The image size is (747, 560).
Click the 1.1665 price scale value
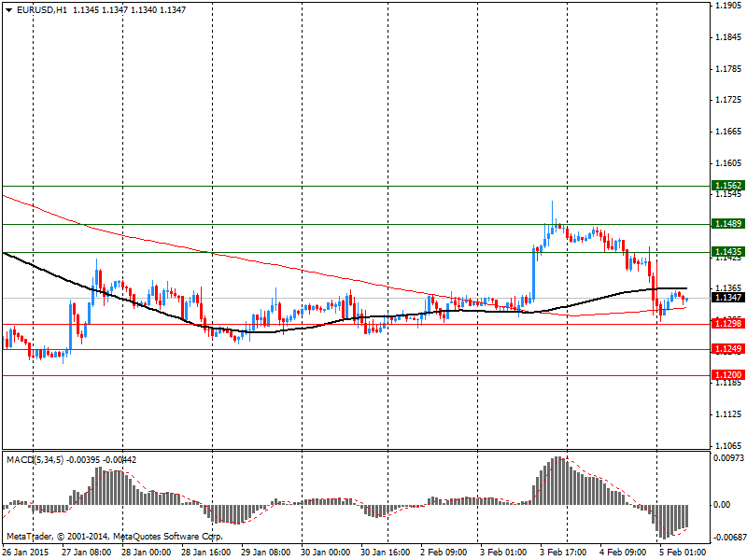point(728,132)
